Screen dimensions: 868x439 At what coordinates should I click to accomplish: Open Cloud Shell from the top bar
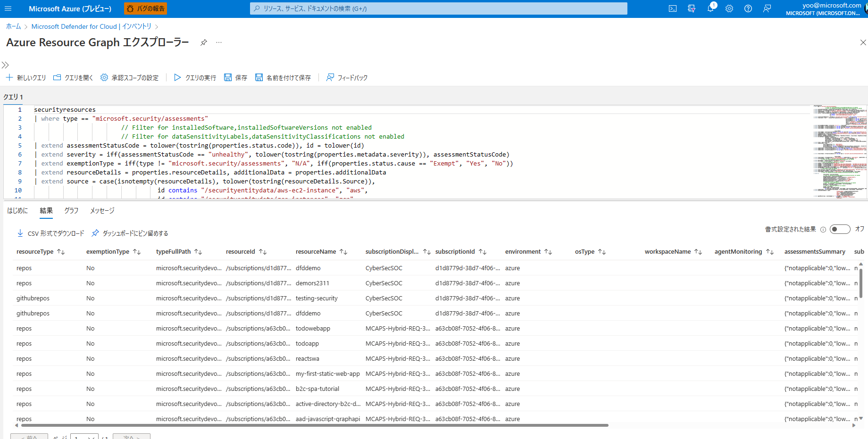(672, 8)
